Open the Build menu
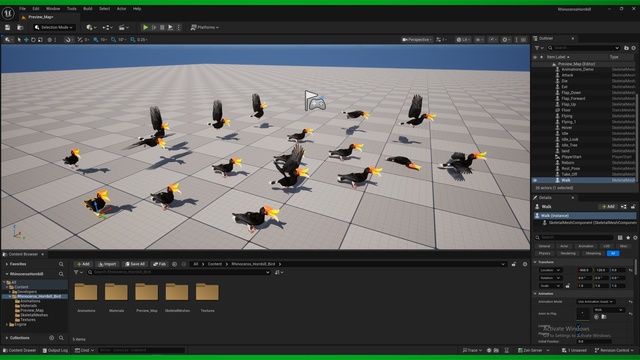The height and width of the screenshot is (360, 640). pyautogui.click(x=88, y=9)
